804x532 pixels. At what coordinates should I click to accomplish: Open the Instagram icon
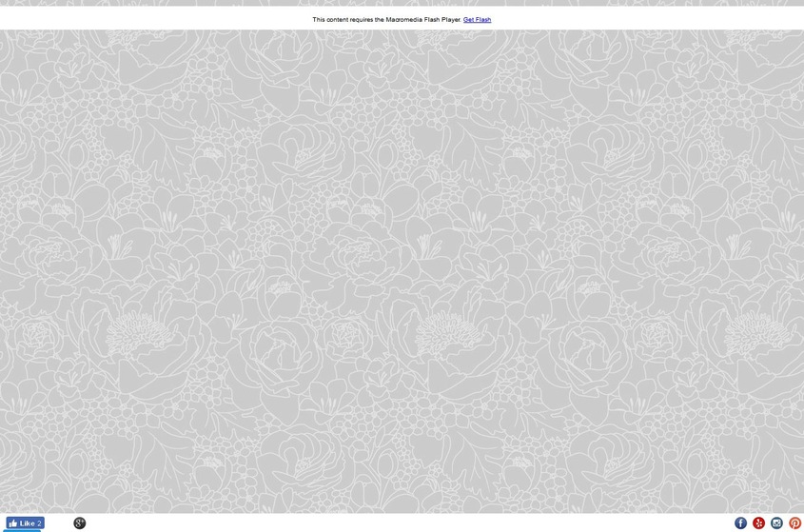coord(776,522)
